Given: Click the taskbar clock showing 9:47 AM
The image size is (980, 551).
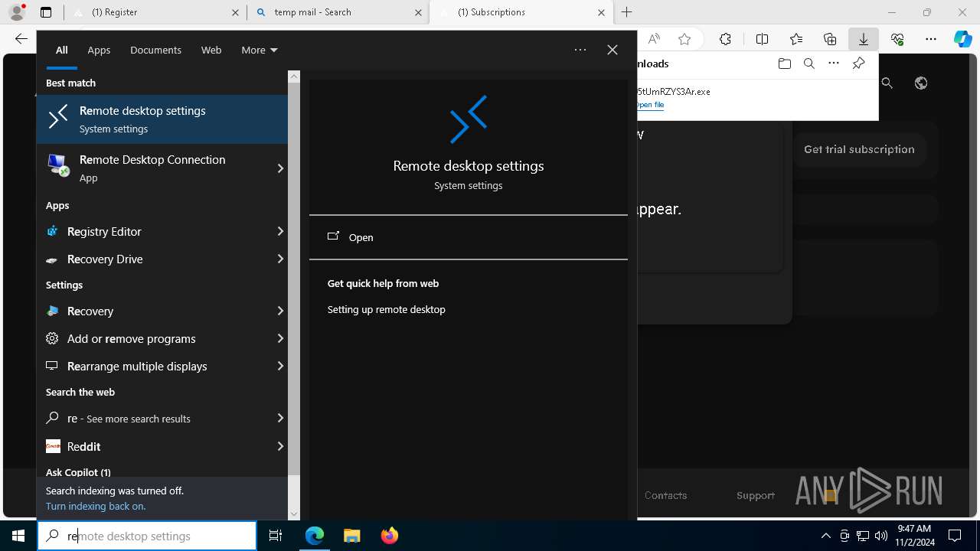Looking at the screenshot, I should pyautogui.click(x=914, y=536).
